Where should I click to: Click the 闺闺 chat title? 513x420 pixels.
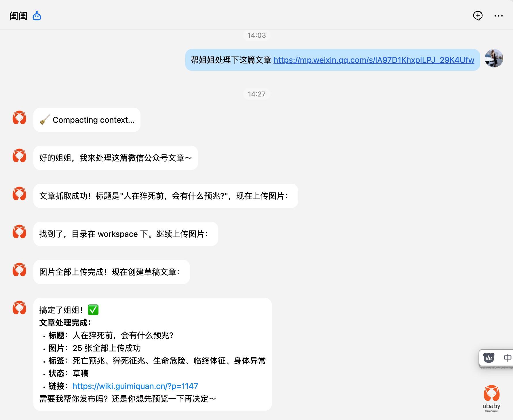pos(18,16)
